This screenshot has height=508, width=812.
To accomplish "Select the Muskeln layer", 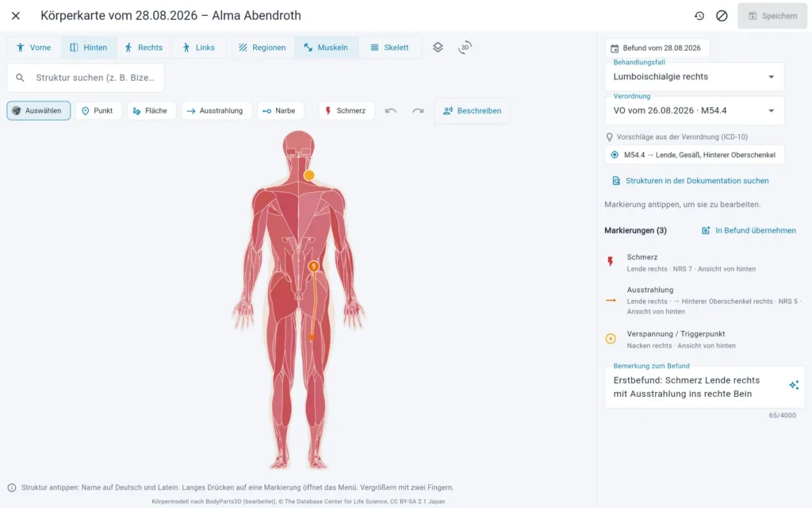I will tap(326, 47).
